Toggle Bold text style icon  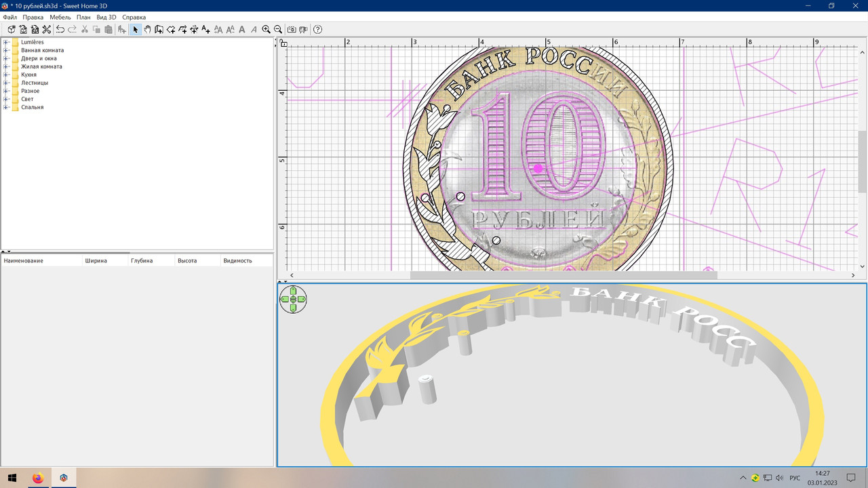(242, 29)
